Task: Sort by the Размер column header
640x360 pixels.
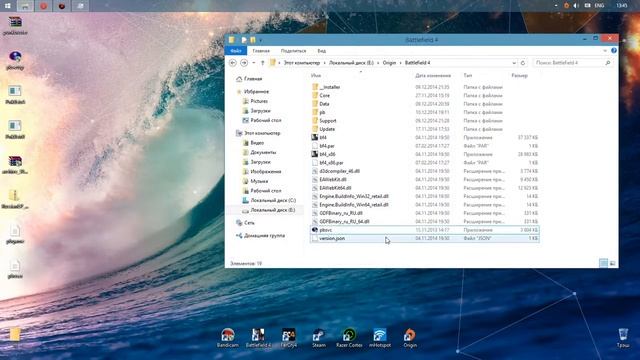Action: point(520,76)
